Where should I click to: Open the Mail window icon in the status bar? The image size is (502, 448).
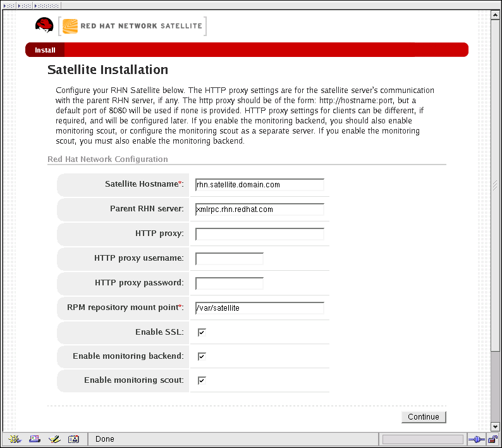[x=35, y=439]
